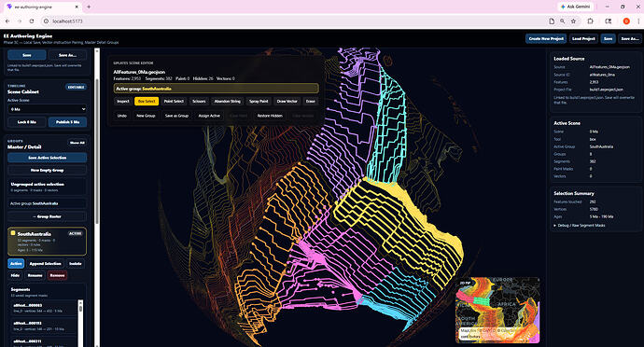Select the Spray Paint tool
Image resolution: width=644 pixels, height=347 pixels.
tap(259, 101)
